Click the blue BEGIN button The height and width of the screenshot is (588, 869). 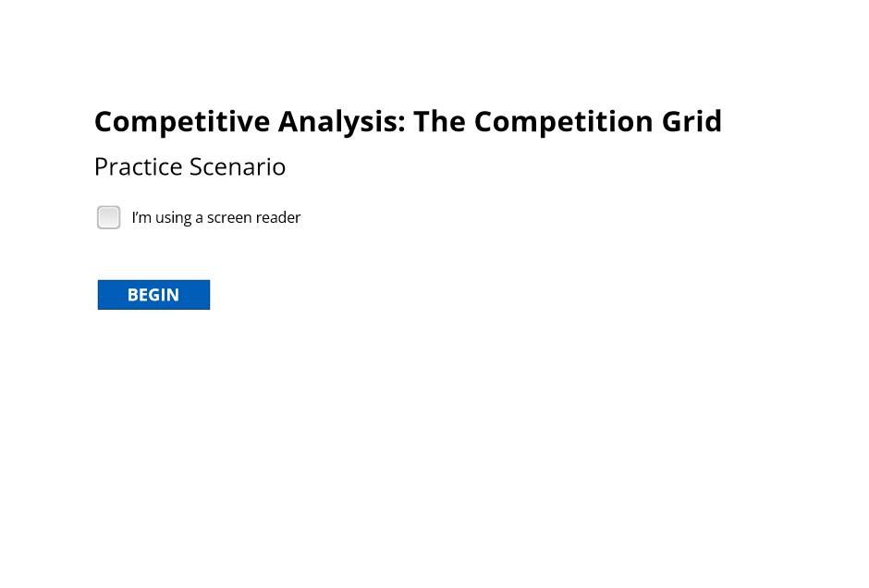click(153, 295)
